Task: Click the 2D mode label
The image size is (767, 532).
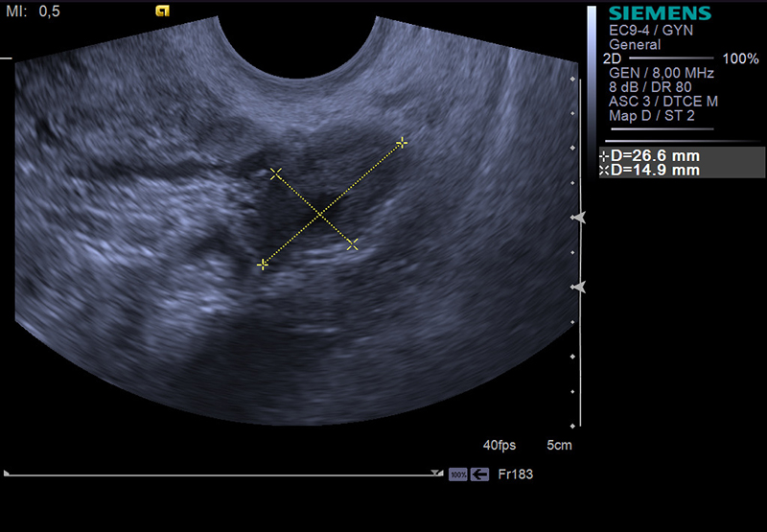Action: [612, 58]
